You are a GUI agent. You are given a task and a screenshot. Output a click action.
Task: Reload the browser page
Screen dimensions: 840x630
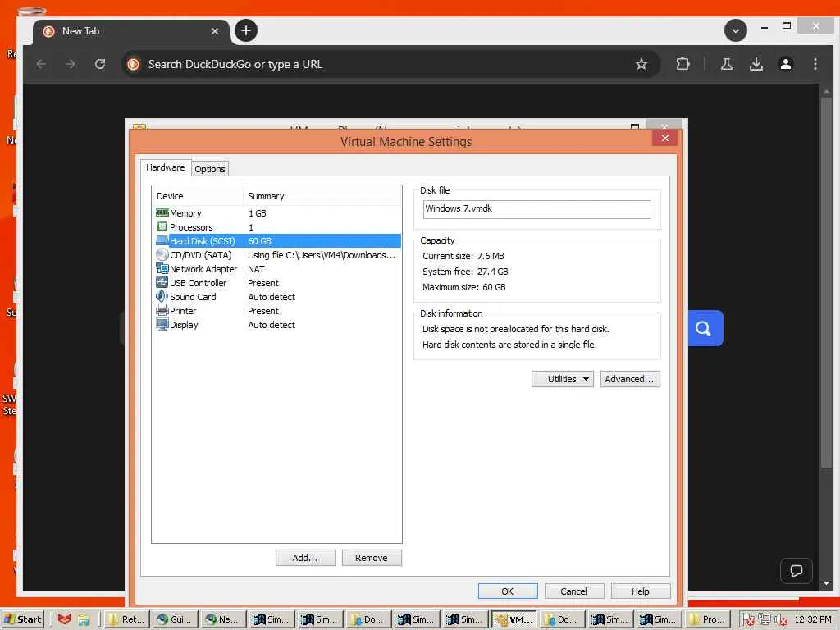pos(99,64)
